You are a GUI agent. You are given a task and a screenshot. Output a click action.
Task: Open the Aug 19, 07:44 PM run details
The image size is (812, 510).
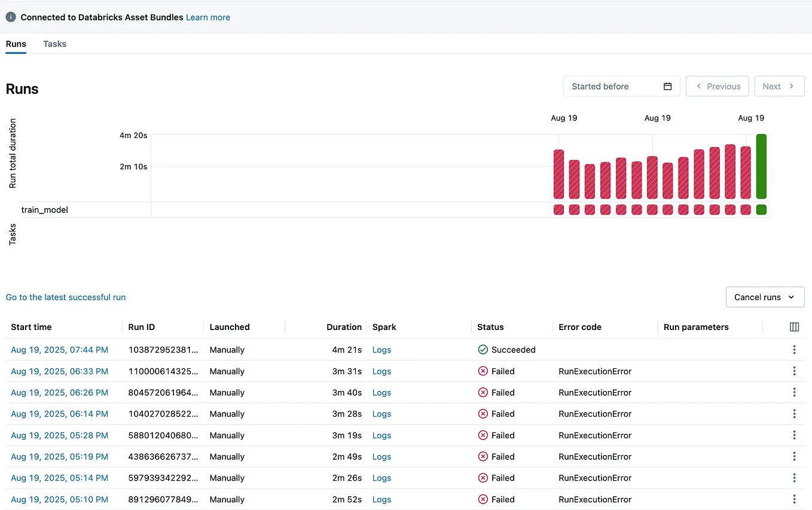pos(60,349)
